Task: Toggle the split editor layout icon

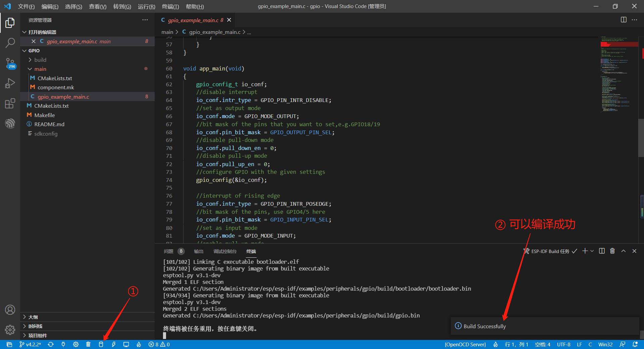Action: click(x=624, y=20)
